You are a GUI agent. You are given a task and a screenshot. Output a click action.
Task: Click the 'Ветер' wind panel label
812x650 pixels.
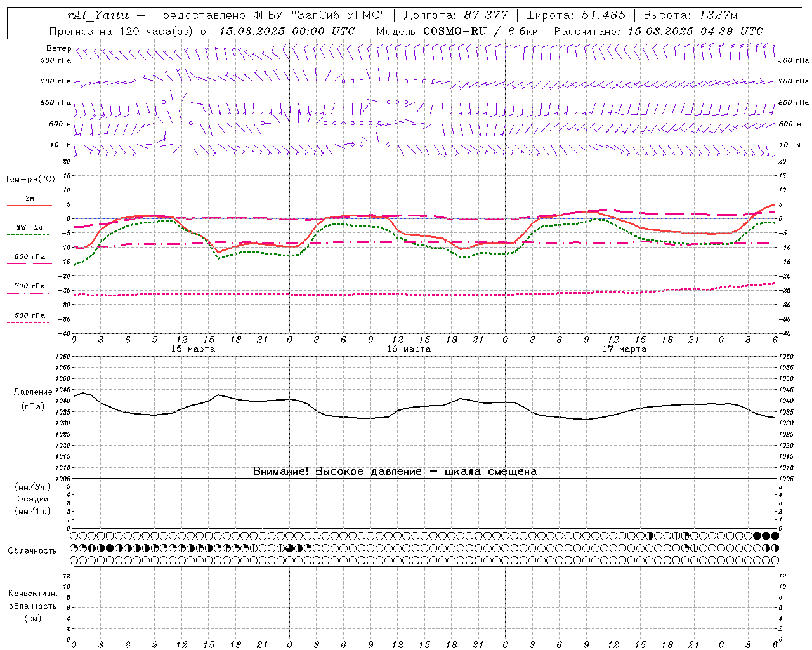pos(59,48)
